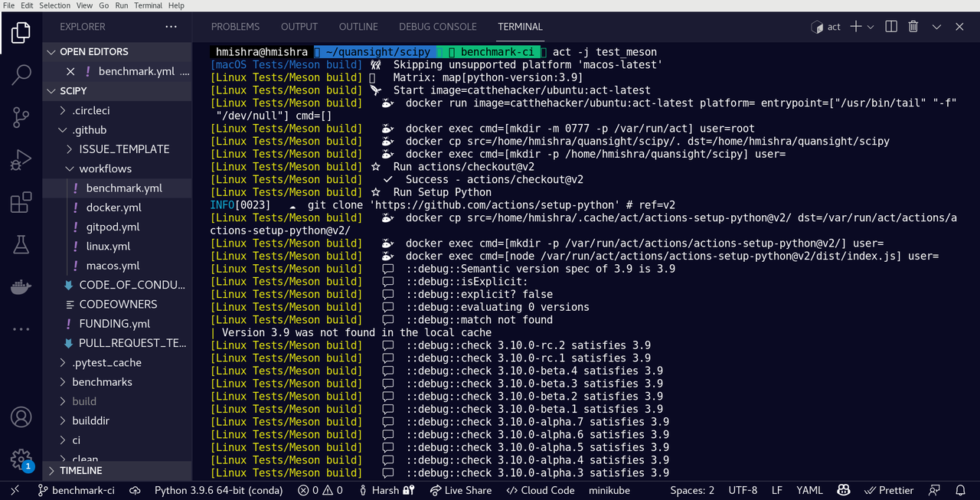Kill the terminal with trash icon

(x=913, y=27)
